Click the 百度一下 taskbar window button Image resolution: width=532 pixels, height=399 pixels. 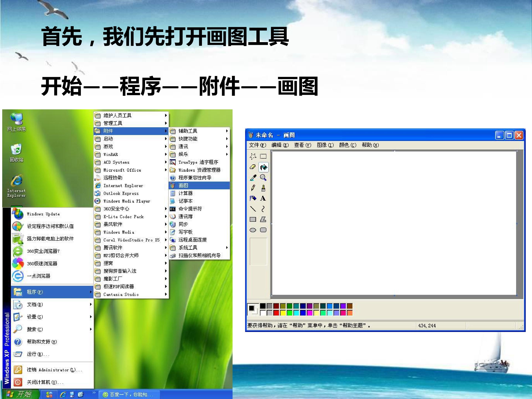(128, 395)
